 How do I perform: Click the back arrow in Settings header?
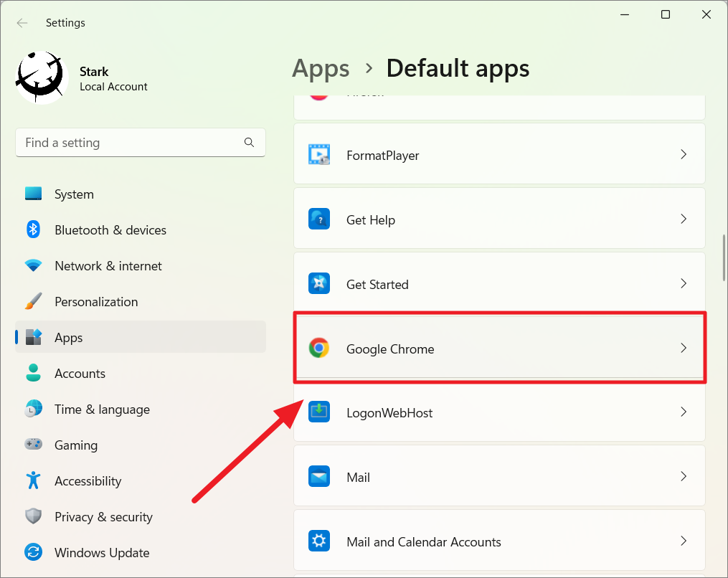pos(22,23)
